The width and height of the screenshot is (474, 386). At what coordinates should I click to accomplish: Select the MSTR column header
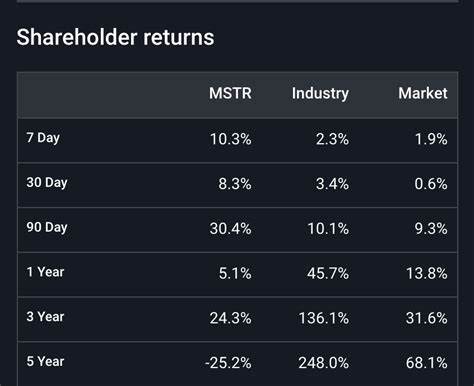click(230, 93)
